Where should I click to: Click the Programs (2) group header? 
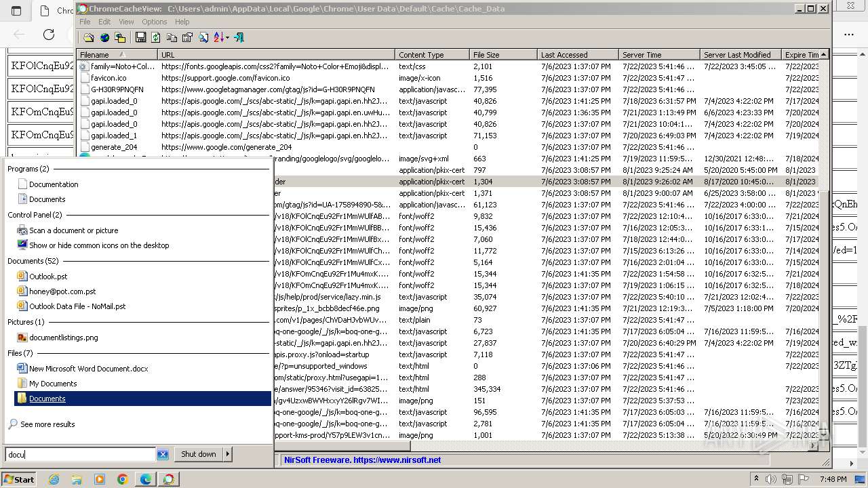(28, 169)
